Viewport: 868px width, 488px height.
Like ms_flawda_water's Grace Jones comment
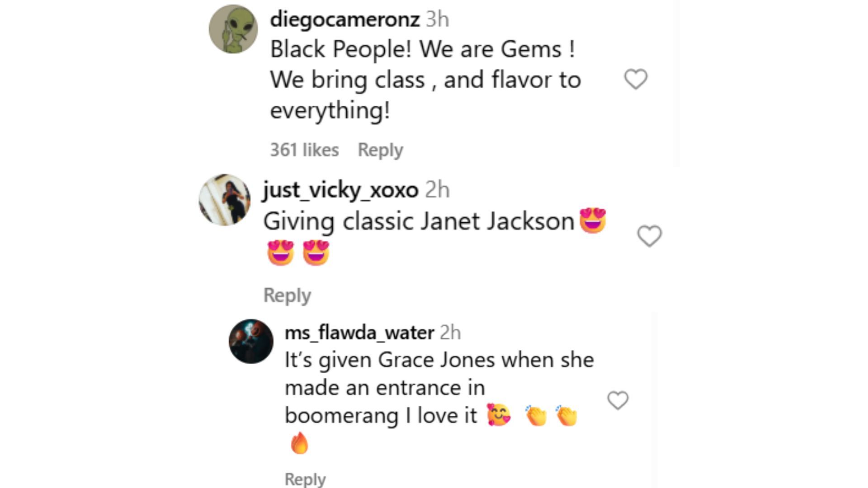(618, 400)
